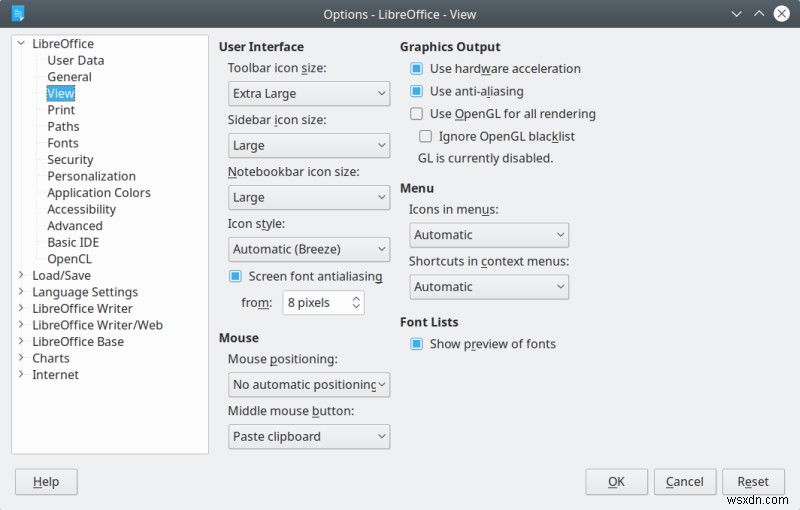This screenshot has height=510, width=800.
Task: Open Icons in menus dropdown
Action: click(x=489, y=235)
